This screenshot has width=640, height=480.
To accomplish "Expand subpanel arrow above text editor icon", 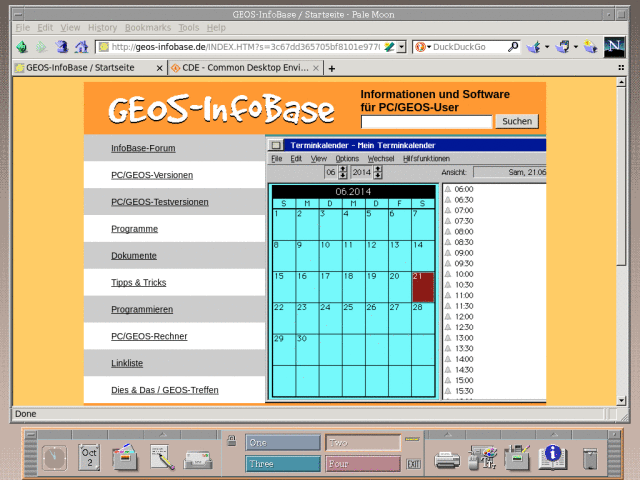I will click(162, 435).
